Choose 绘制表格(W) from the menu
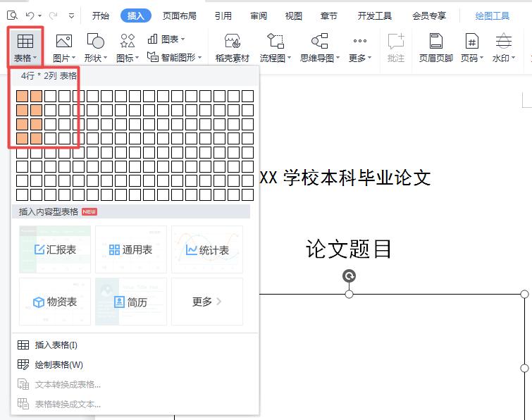This screenshot has width=532, height=420. (x=58, y=365)
